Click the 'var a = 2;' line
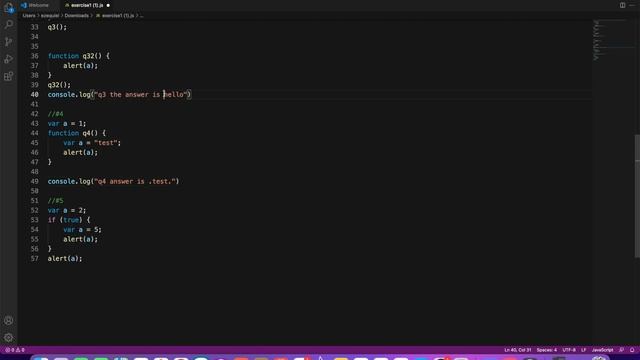This screenshot has width=640, height=360. [x=67, y=211]
